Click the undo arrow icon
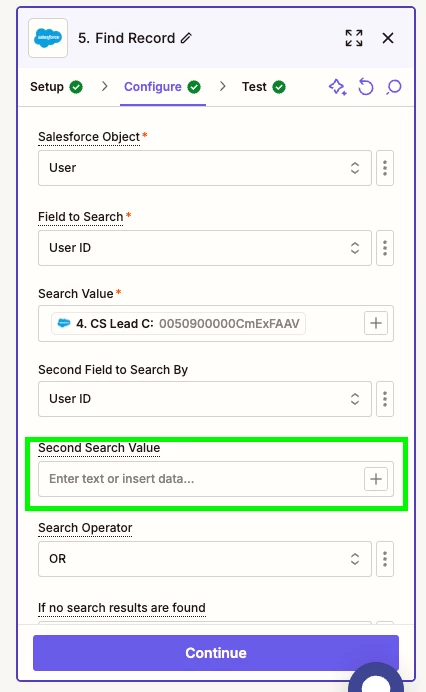The height and width of the screenshot is (692, 426). pos(366,86)
